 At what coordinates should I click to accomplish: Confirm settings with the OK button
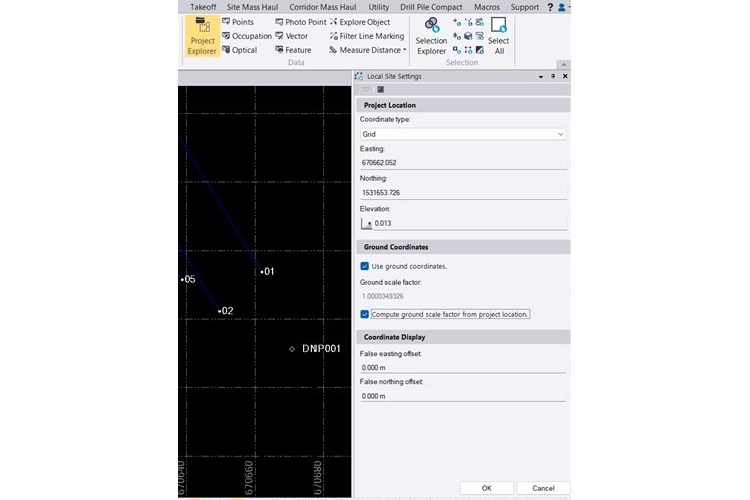(x=486, y=488)
